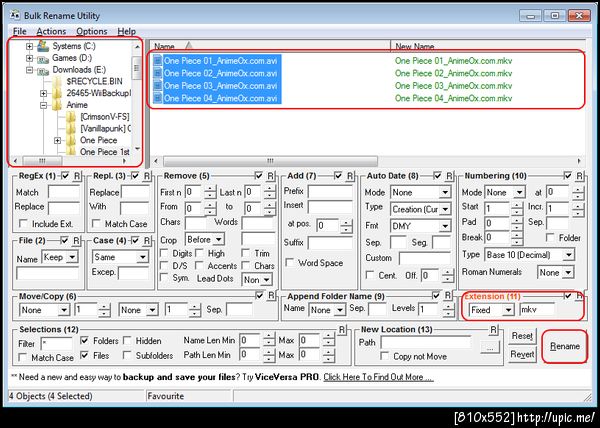600x428 pixels.
Task: Click the Downloads (E:) drive icon
Action: [x=43, y=71]
